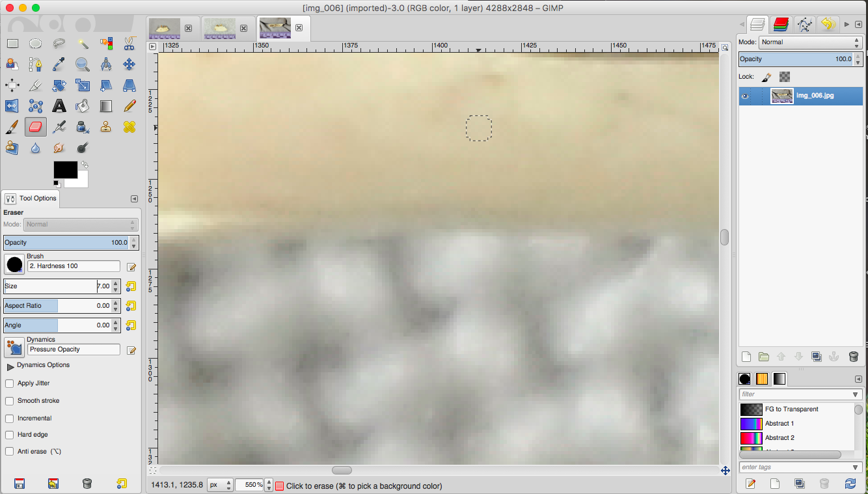Select the Blur/Sharpen droplet tool

coord(36,148)
